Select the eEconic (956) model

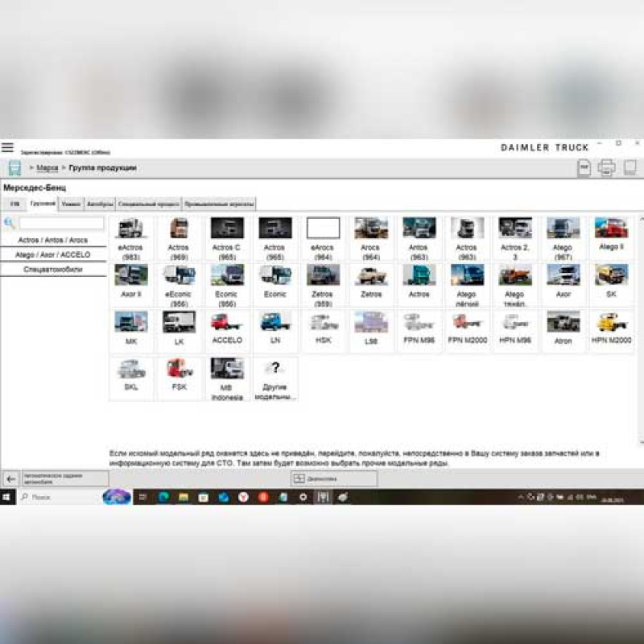(179, 285)
